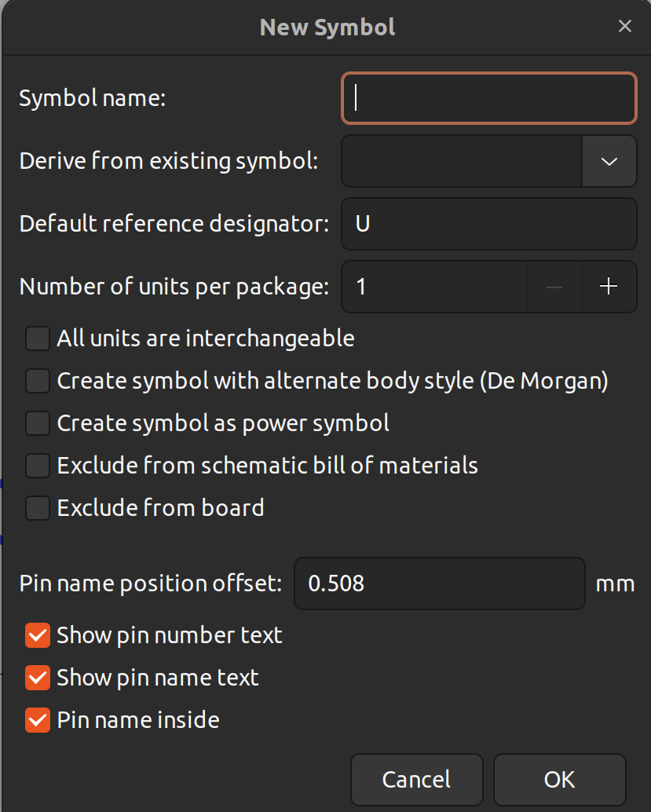Close the New Symbol dialog with X
The image size is (651, 812).
point(625,26)
